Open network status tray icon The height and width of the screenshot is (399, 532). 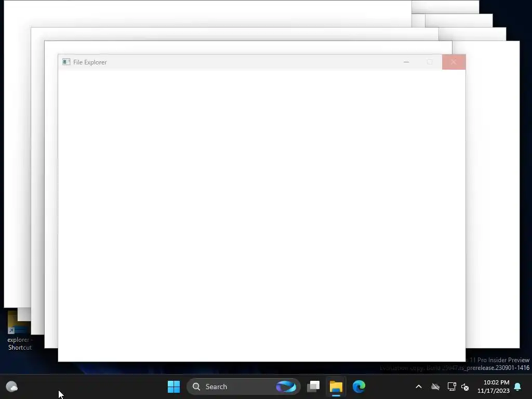tap(451, 387)
